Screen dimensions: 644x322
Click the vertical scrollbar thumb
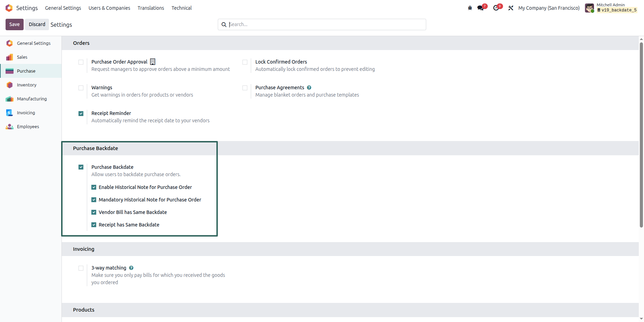tap(641, 135)
